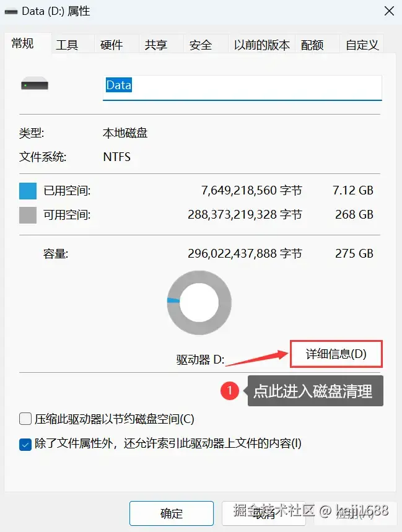Screen dimensions: 402x532
Task: Confirm with the 确定 button
Action: click(x=172, y=513)
